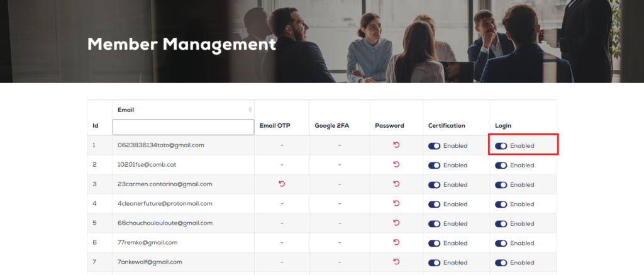Disable Login for 77remko@gmail.com

tap(501, 244)
